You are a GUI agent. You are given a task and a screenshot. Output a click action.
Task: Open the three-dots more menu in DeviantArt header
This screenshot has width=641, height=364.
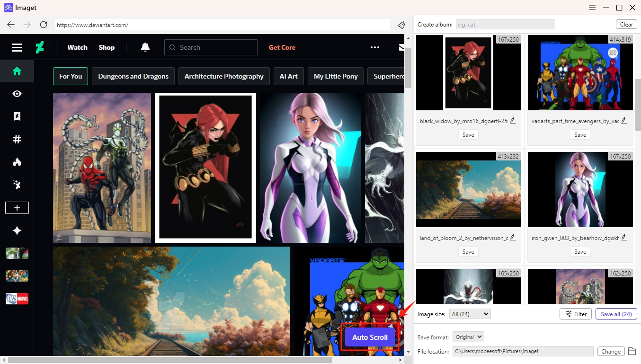pos(375,47)
